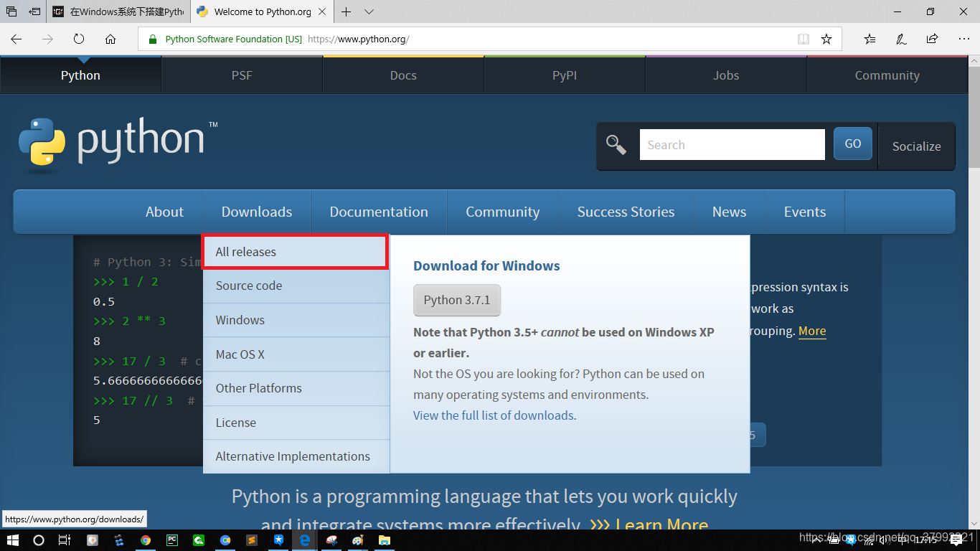Select Other Platforms in Downloads menu

[296, 388]
